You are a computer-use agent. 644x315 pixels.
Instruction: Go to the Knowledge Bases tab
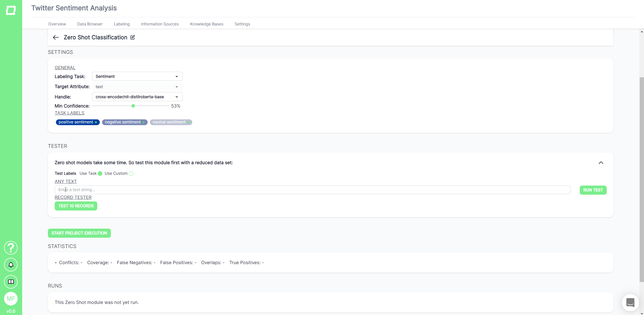click(x=206, y=24)
